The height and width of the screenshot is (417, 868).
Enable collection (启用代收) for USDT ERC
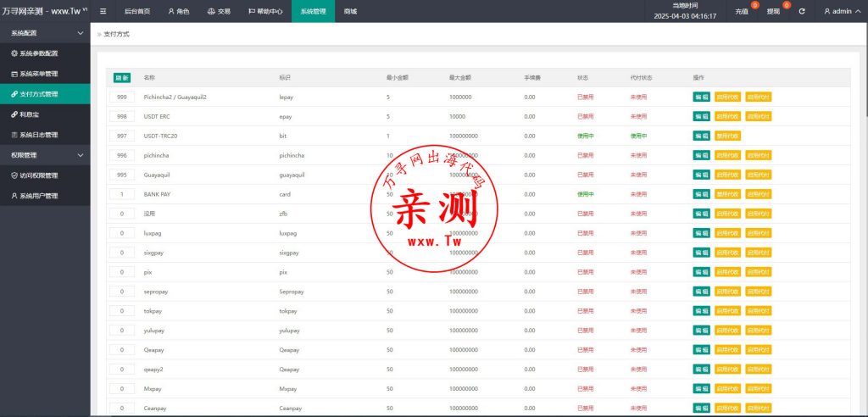[x=727, y=116]
